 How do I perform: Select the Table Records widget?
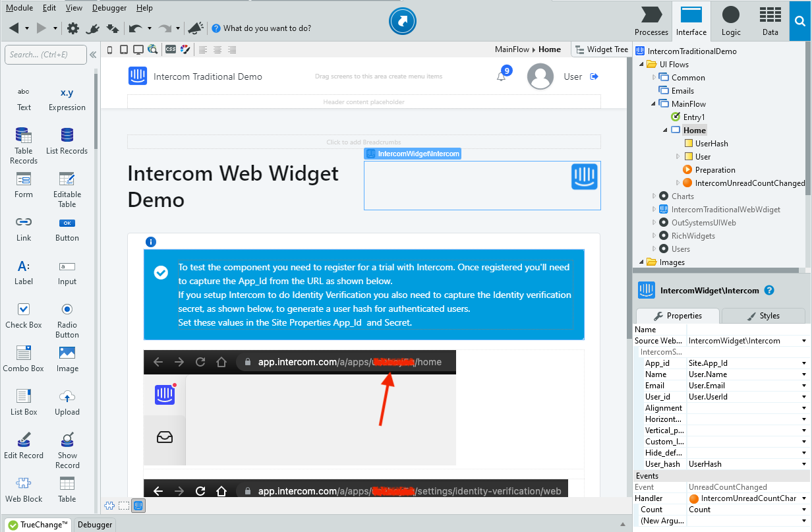(24, 146)
